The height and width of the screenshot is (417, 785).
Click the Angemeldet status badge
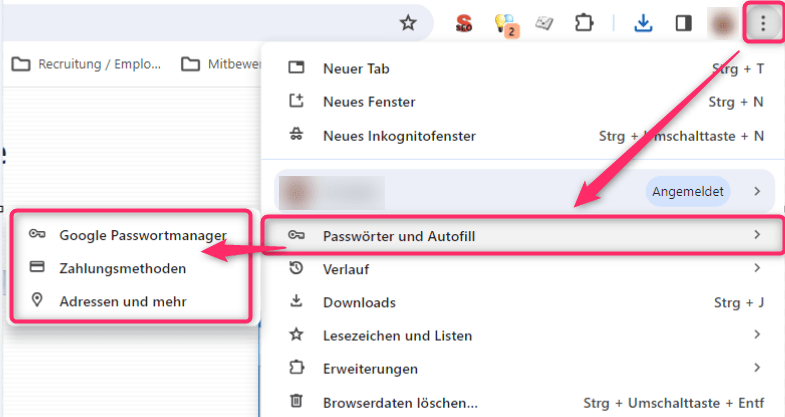688,191
